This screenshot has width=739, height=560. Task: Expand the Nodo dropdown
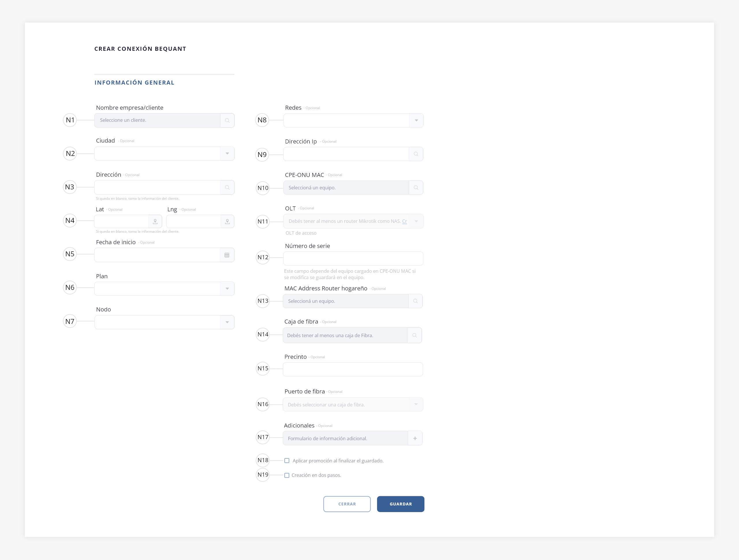click(227, 322)
